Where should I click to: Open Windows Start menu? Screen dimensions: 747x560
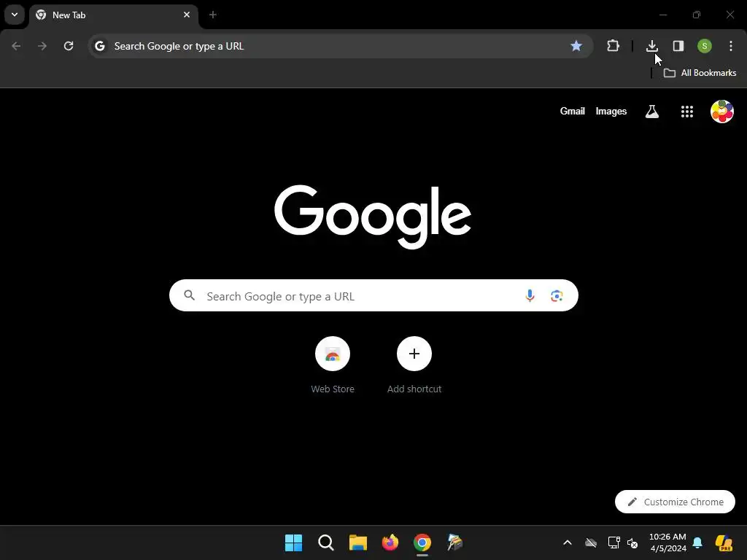pos(293,542)
